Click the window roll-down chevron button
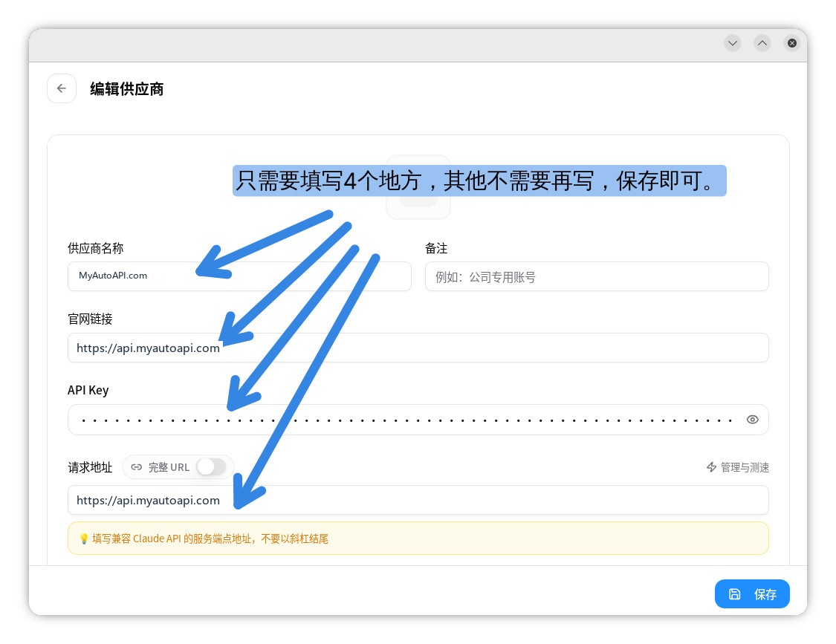The width and height of the screenshot is (836, 644). [733, 43]
